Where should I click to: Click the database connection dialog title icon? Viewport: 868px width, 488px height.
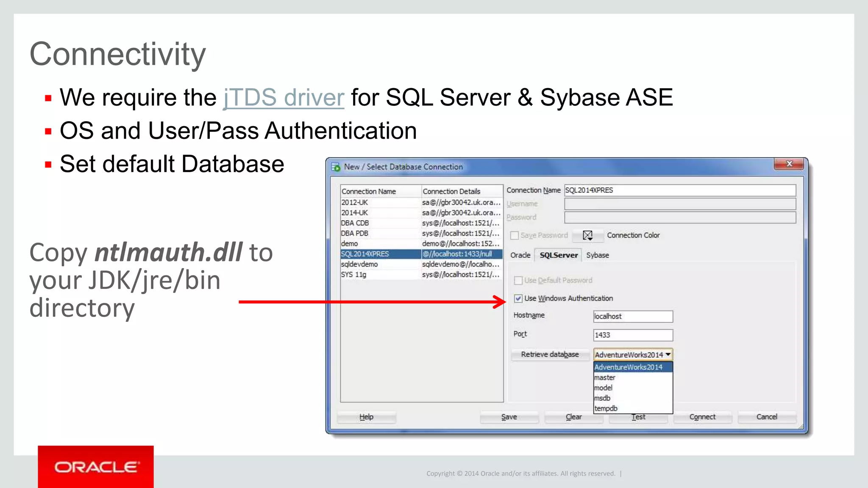tap(336, 167)
